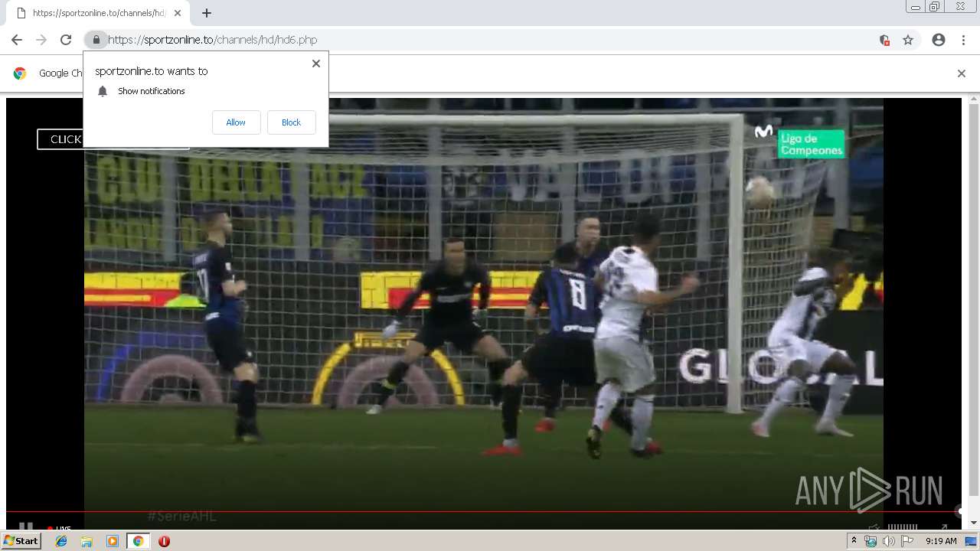
Task: Open a new browser tab
Action: coord(207,13)
